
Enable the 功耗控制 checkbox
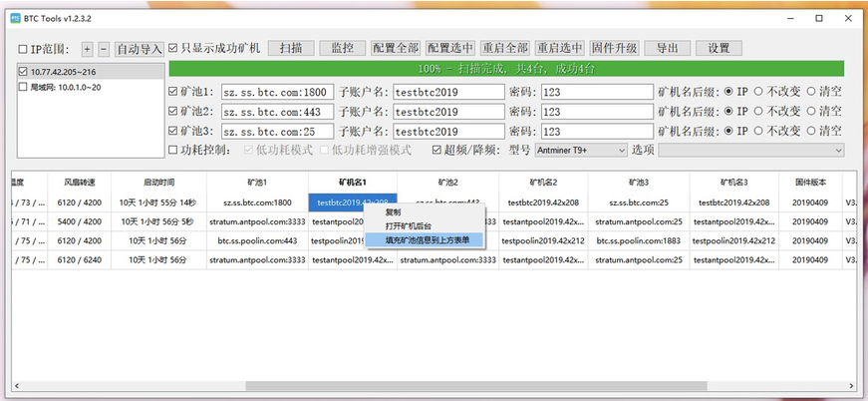click(172, 150)
